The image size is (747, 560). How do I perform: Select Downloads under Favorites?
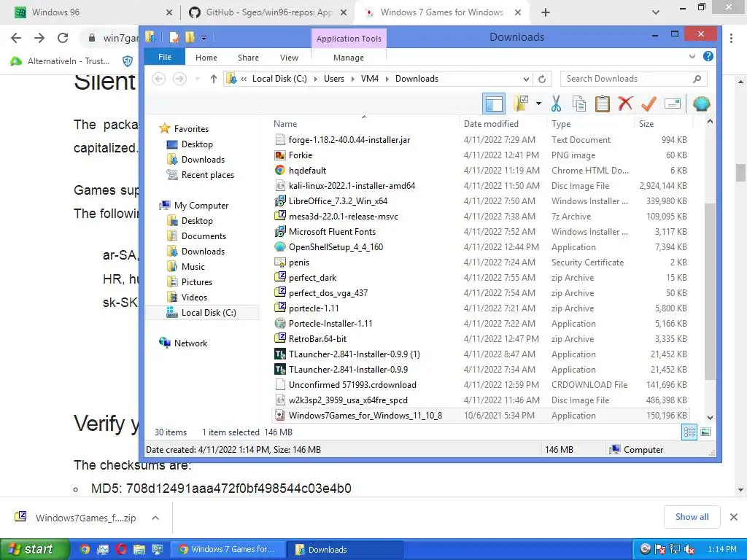pyautogui.click(x=203, y=160)
